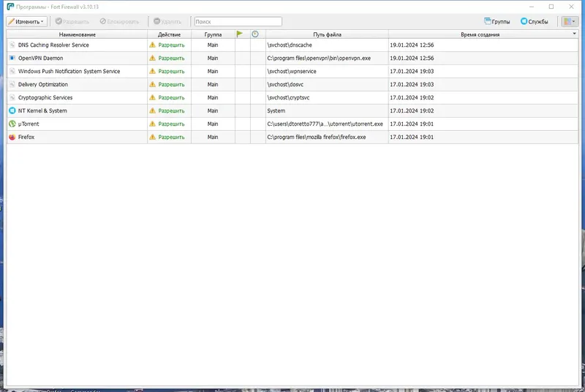
Task: Minimize the Fort Firewall window
Action: pyautogui.click(x=532, y=7)
